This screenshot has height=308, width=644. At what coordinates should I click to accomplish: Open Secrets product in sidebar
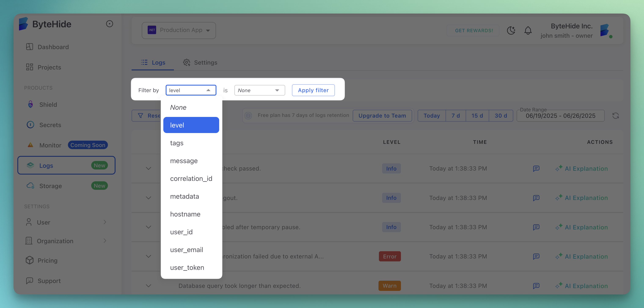point(50,125)
